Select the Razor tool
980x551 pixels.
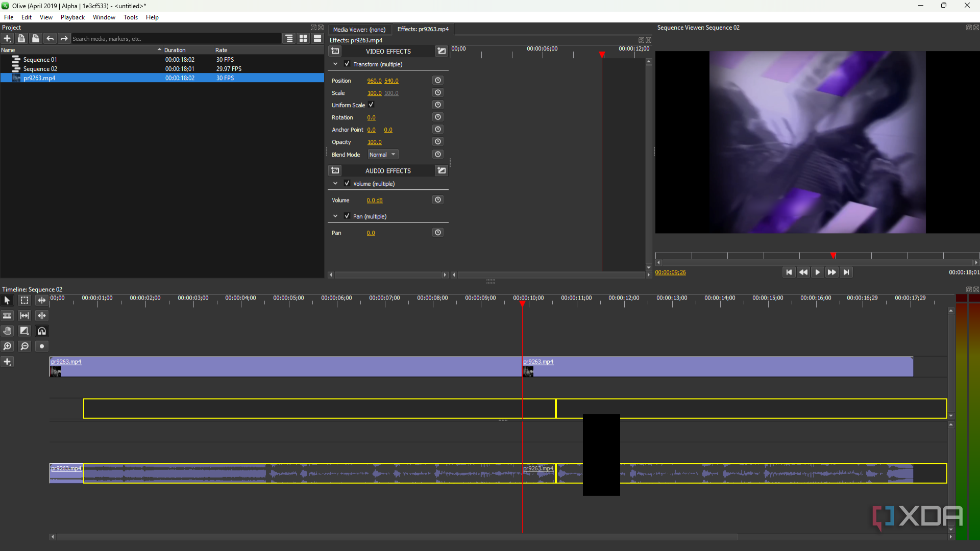pyautogui.click(x=7, y=316)
